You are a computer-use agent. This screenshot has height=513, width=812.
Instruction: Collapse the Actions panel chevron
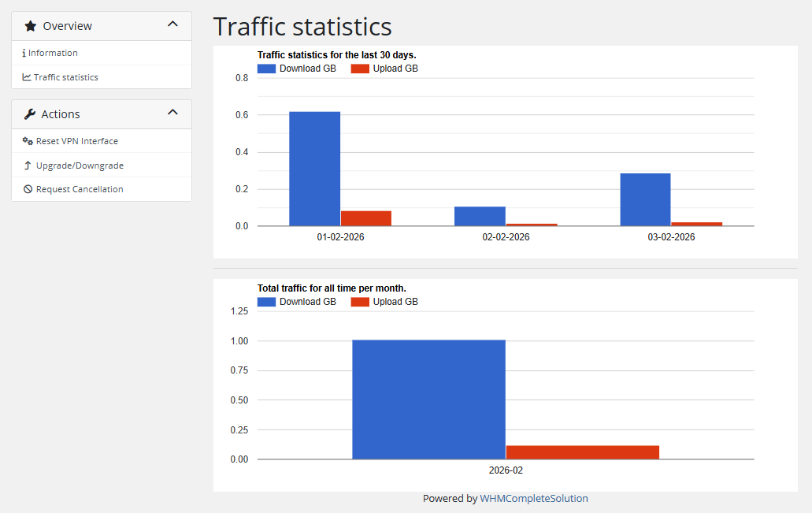tap(173, 113)
